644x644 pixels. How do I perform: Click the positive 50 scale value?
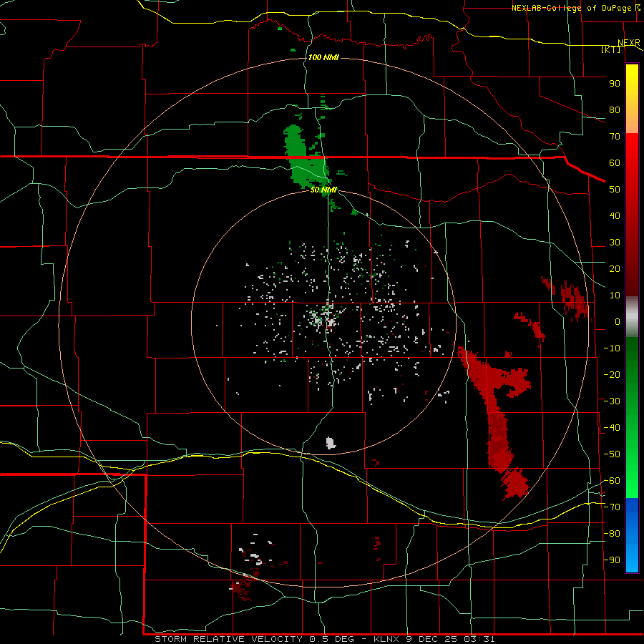pyautogui.click(x=615, y=190)
